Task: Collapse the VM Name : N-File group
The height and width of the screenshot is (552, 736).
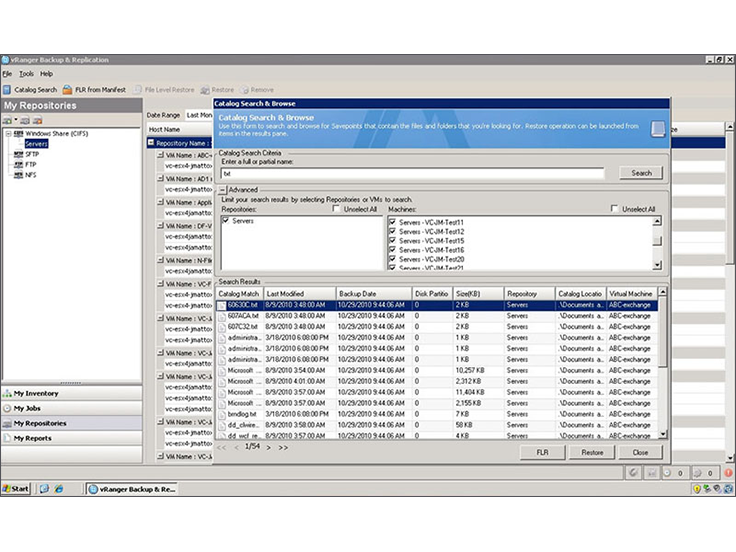Action: [161, 260]
